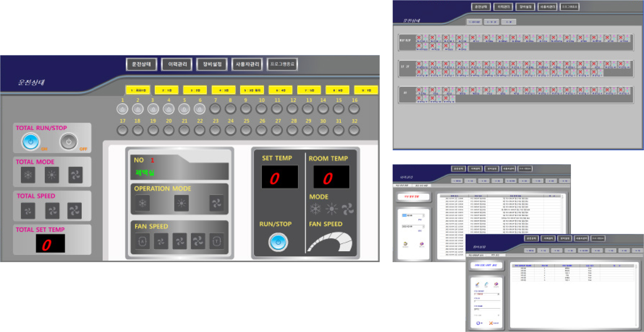Choose snowflake icon under OPERATION MODE
Viewport: 644px width, 332px height.
[142, 203]
